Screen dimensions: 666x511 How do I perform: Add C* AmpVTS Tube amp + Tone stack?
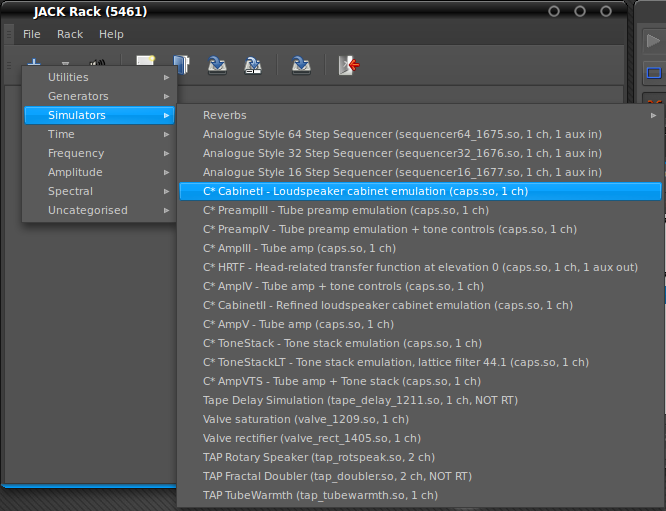pyautogui.click(x=420, y=381)
